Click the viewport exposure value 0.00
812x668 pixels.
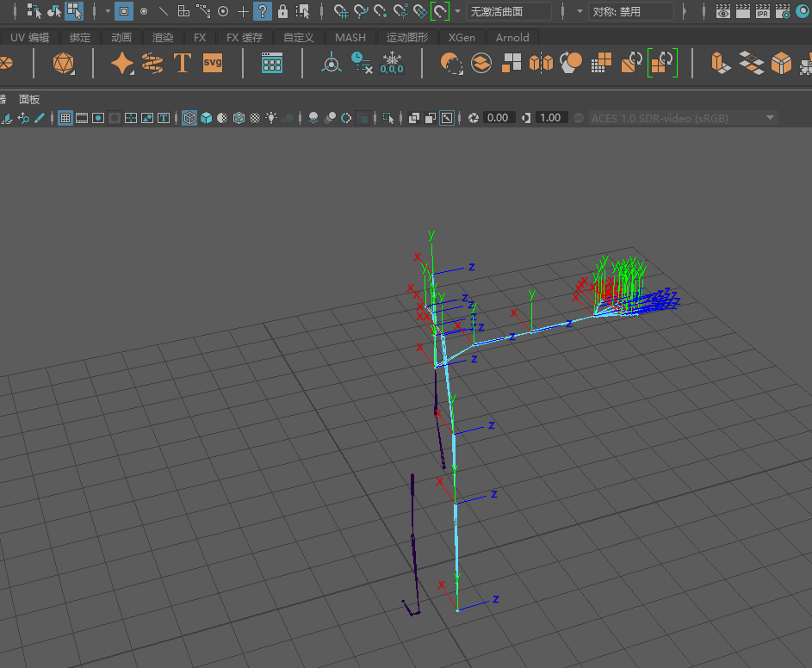pos(498,118)
